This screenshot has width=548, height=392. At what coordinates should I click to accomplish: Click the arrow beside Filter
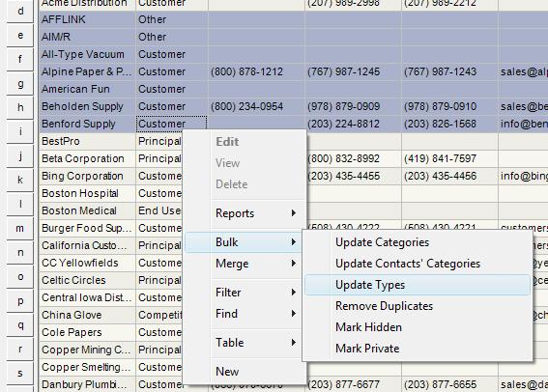click(294, 293)
